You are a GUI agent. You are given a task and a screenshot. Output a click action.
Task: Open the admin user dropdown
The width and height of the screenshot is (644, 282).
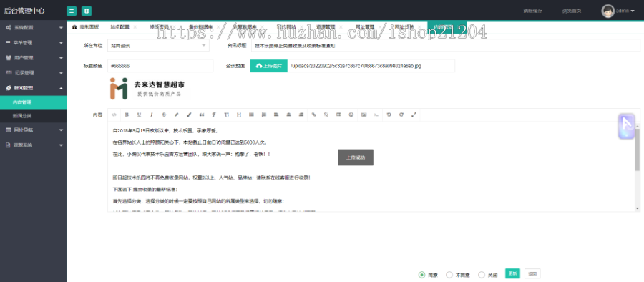pyautogui.click(x=625, y=11)
